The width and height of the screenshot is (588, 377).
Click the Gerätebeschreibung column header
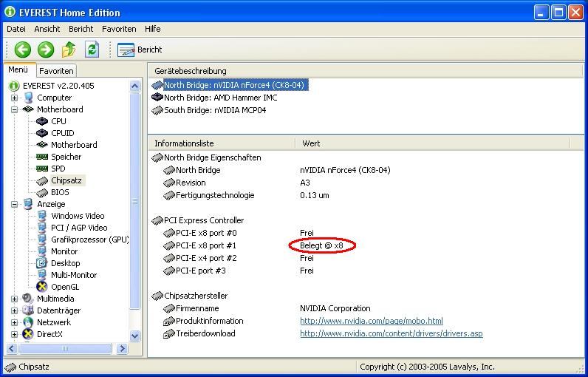pyautogui.click(x=366, y=71)
